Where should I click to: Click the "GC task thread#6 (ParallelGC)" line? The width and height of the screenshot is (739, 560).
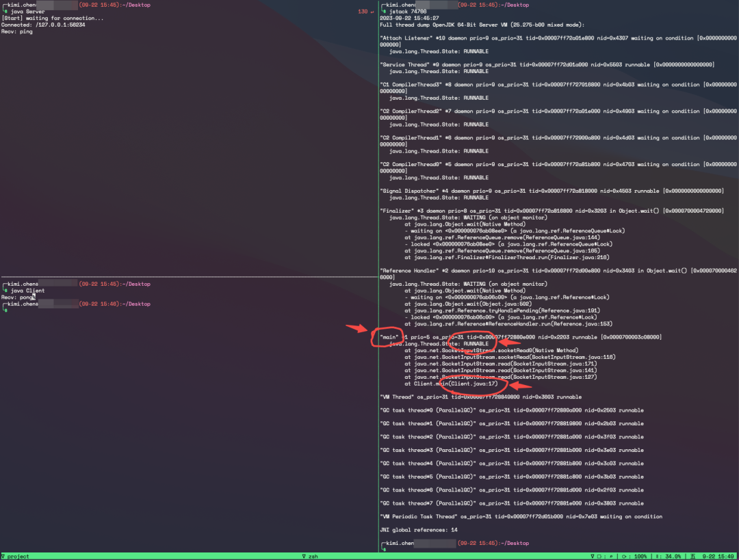click(x=512, y=490)
